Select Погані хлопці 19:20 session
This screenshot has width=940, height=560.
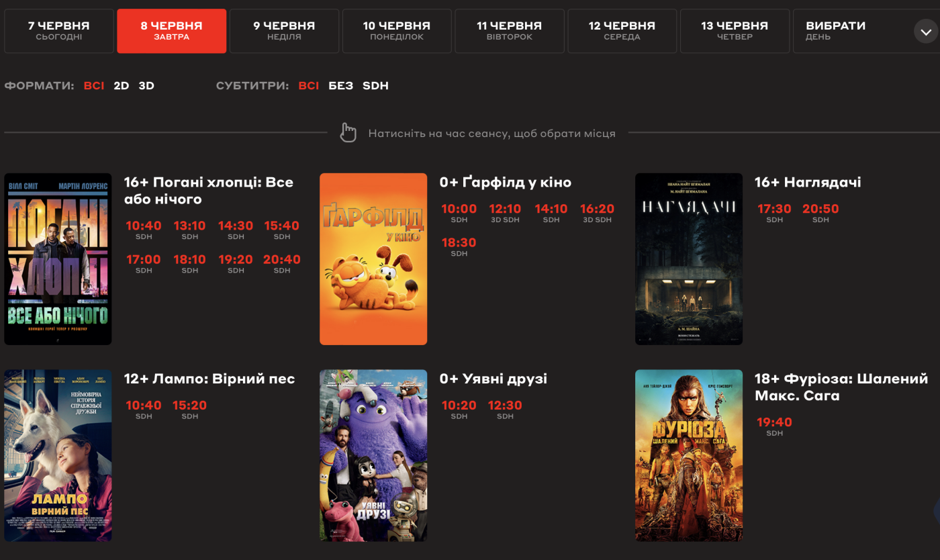click(236, 263)
